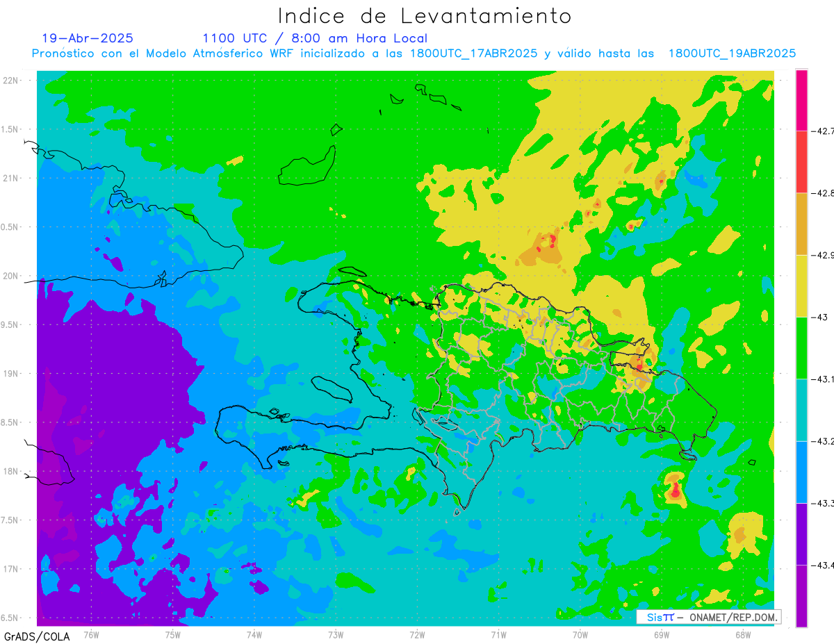This screenshot has width=834, height=644.
Task: Click the '19N' latitude label
Action: [11, 373]
